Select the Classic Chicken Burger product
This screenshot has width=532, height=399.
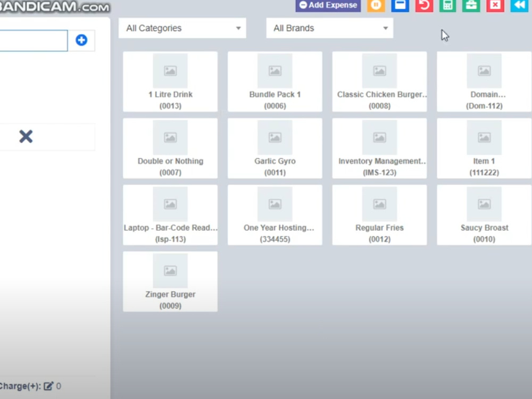[379, 81]
